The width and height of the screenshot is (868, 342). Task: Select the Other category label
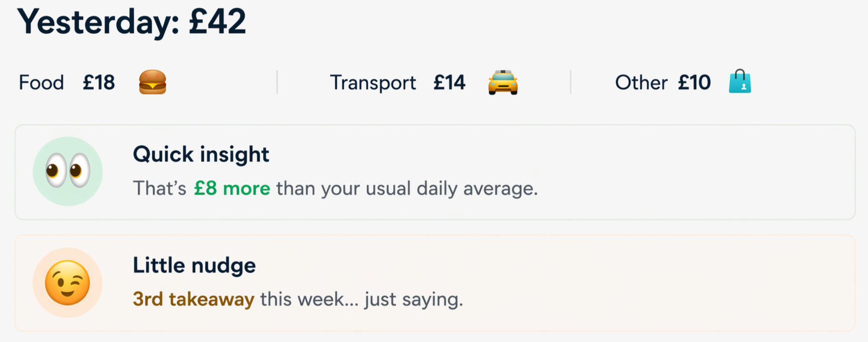tap(641, 82)
